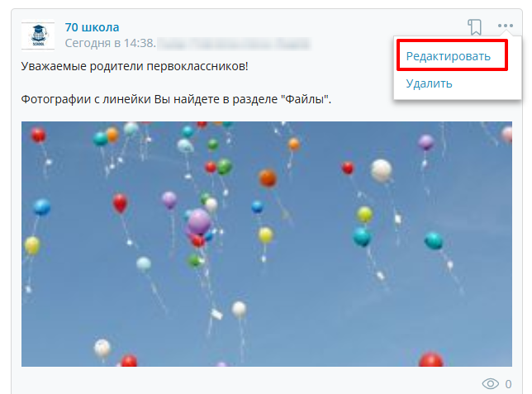Screen dimensions: 532x394
Task: Click the eye views icon
Action: pyautogui.click(x=490, y=384)
